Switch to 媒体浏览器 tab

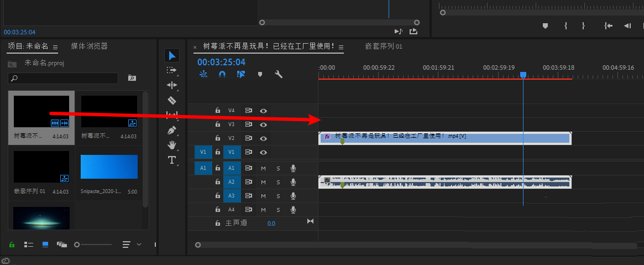click(89, 46)
